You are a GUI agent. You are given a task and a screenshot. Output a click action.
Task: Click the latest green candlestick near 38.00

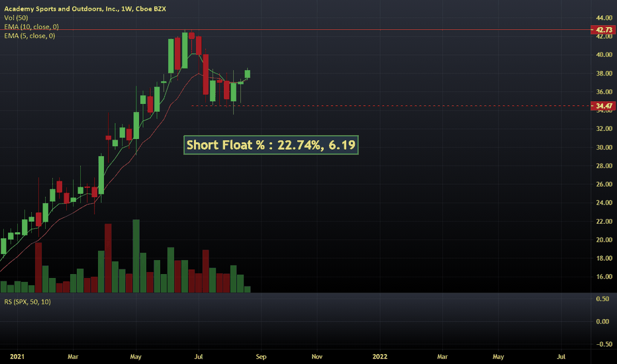[x=247, y=74]
